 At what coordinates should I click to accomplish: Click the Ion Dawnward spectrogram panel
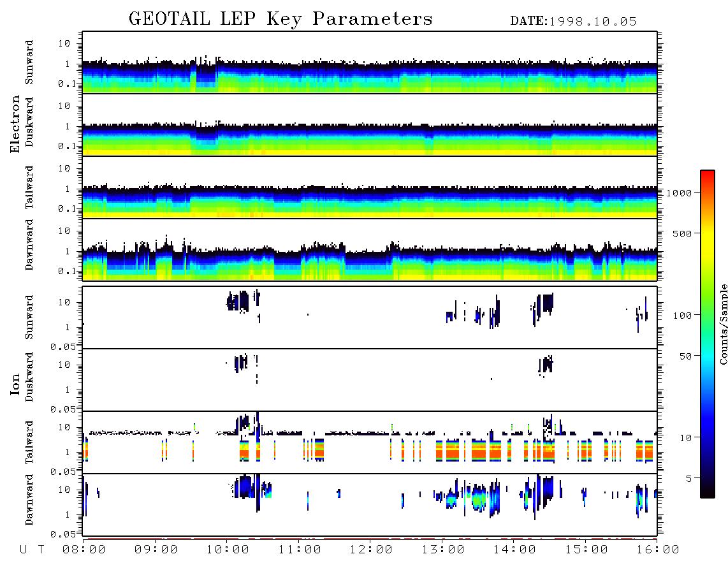click(x=370, y=505)
